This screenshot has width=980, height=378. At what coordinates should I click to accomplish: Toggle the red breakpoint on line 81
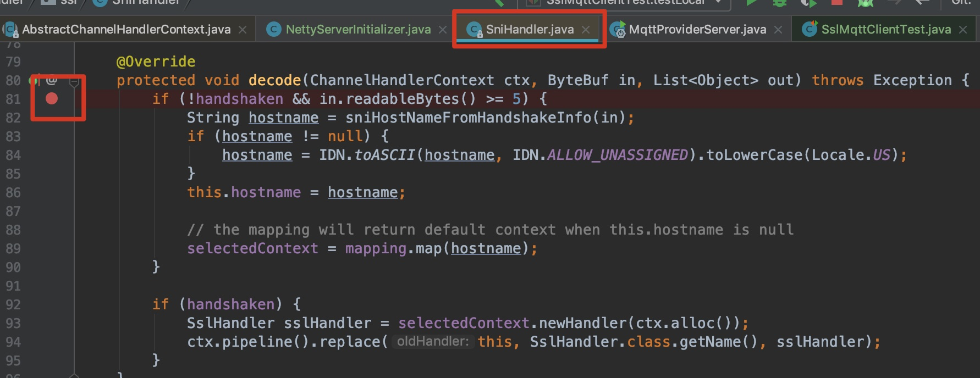tap(51, 98)
